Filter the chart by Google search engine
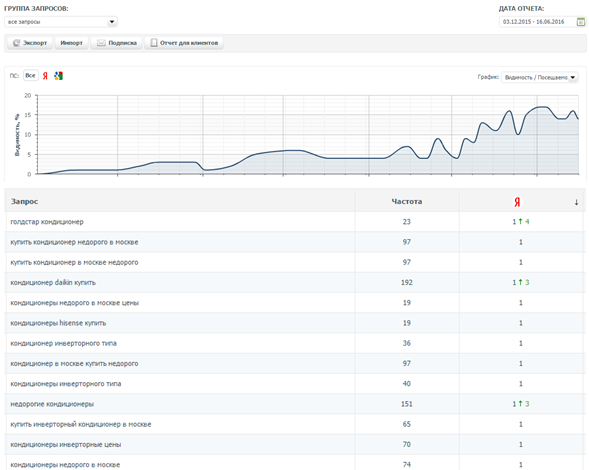589x470 pixels. pyautogui.click(x=58, y=76)
